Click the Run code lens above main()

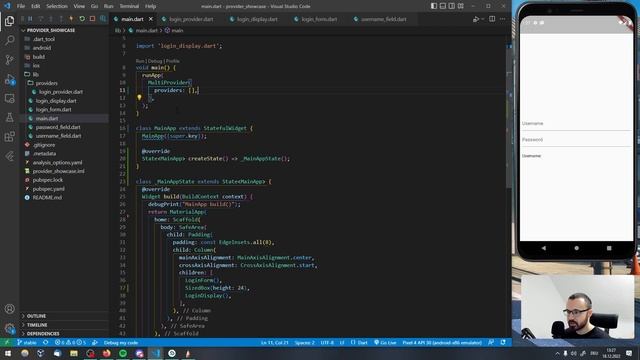(140, 61)
